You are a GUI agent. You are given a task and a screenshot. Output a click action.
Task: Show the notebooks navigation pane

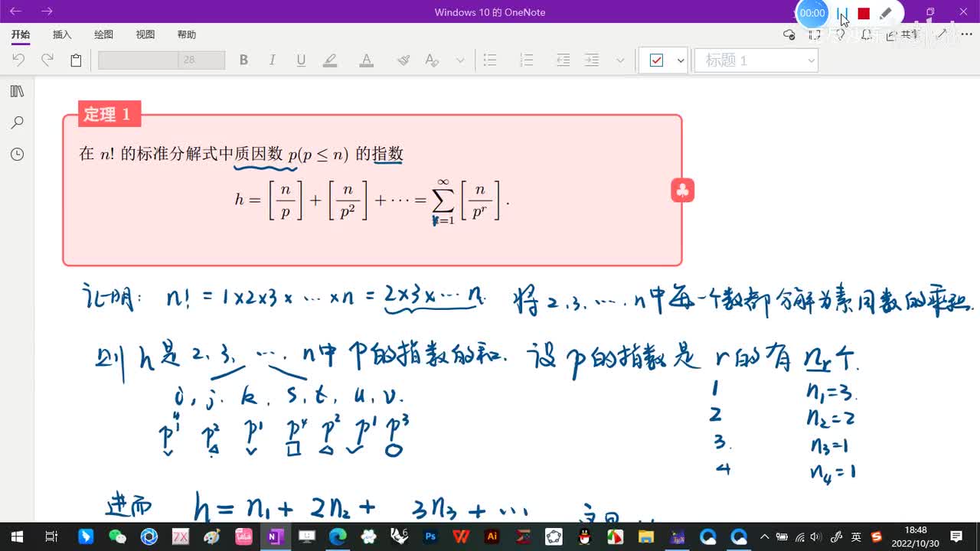[17, 91]
